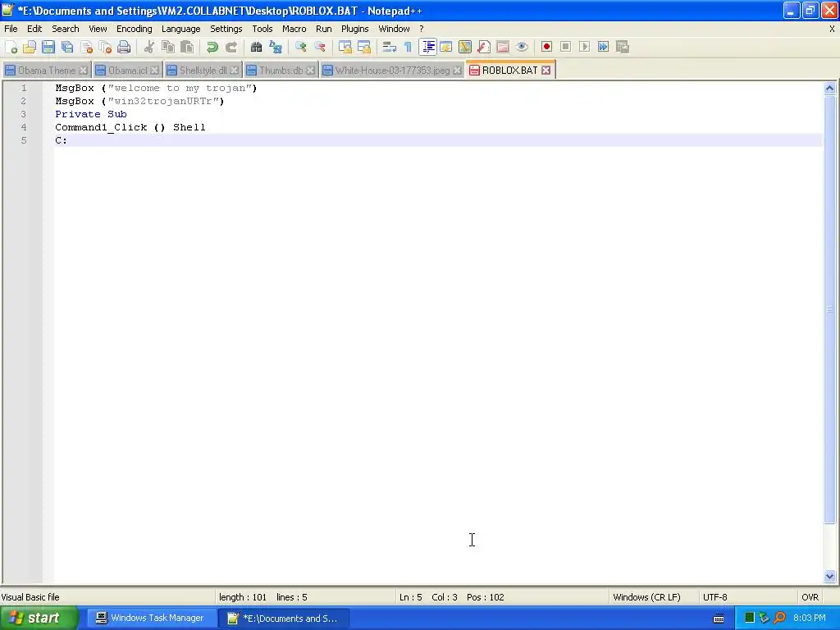Open the Search menu
Screen dimensions: 840x630
click(66, 29)
